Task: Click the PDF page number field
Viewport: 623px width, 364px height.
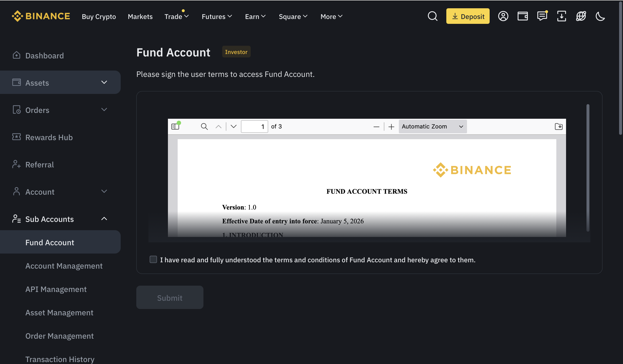Action: tap(254, 127)
